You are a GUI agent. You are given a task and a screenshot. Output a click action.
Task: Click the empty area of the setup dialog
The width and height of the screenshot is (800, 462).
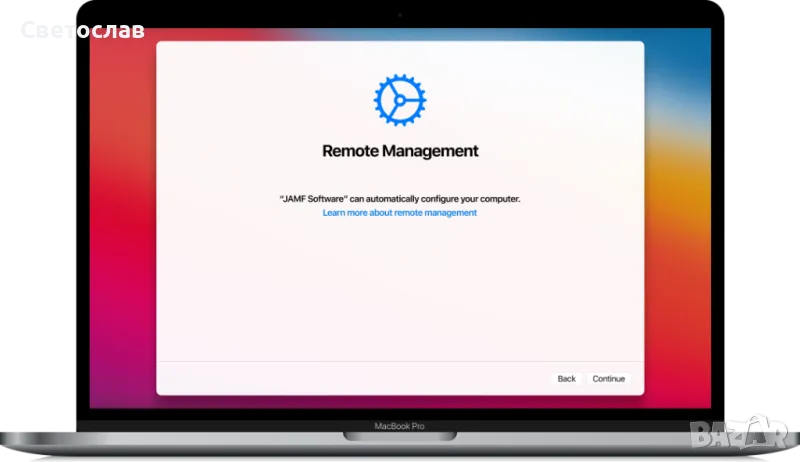pyautogui.click(x=400, y=290)
